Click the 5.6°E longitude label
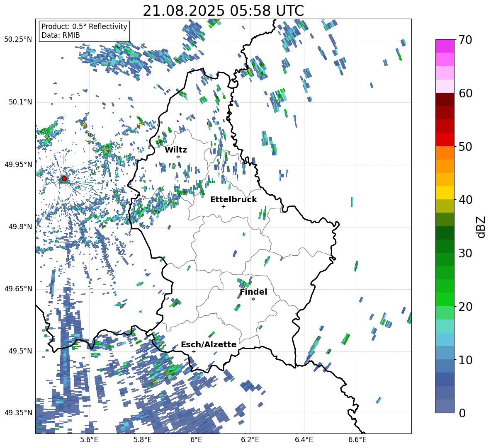Image resolution: width=491 pixels, height=448 pixels. [x=89, y=440]
